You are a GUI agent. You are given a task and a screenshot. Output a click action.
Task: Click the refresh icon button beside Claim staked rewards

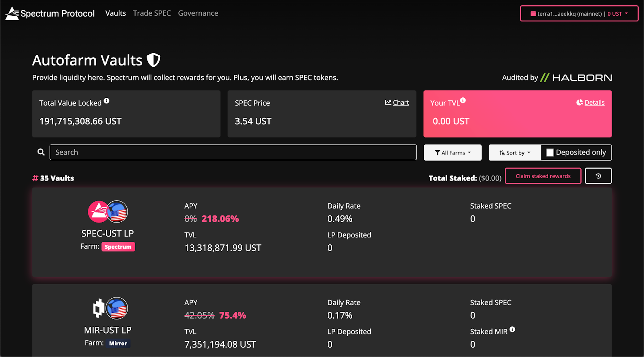click(598, 176)
